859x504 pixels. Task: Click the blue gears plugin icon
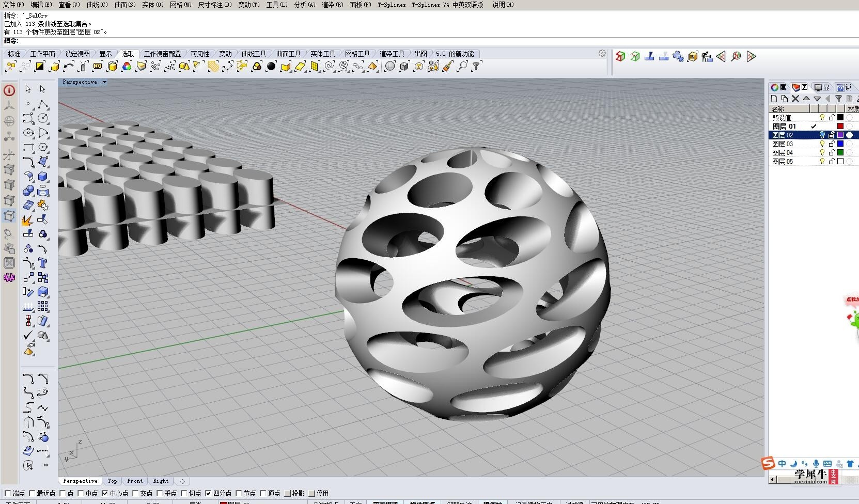point(678,56)
